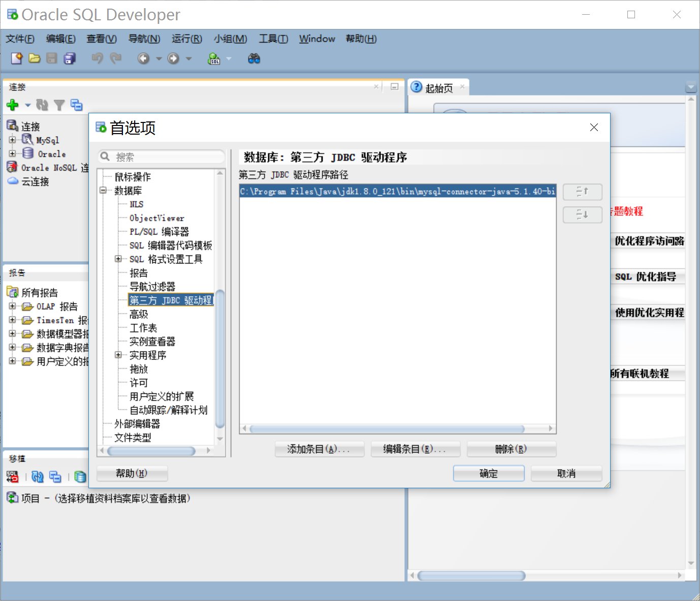Click the Undo toolbar icon
The height and width of the screenshot is (601, 700).
(98, 58)
